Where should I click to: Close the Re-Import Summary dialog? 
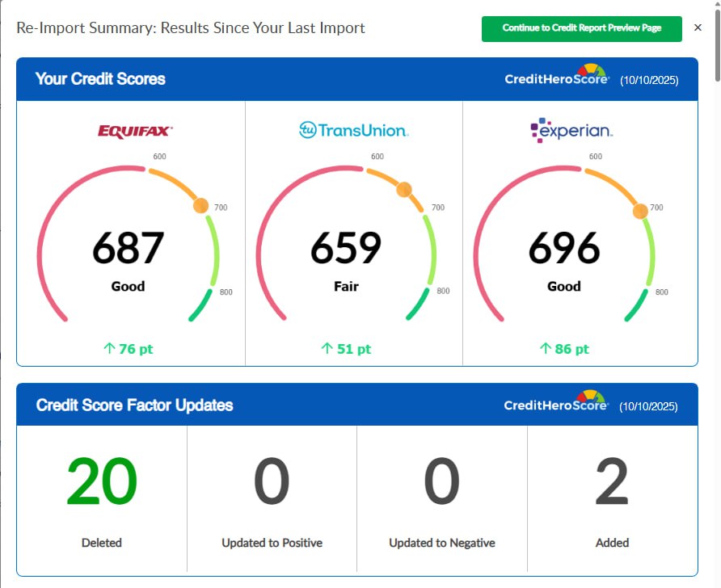click(x=698, y=27)
